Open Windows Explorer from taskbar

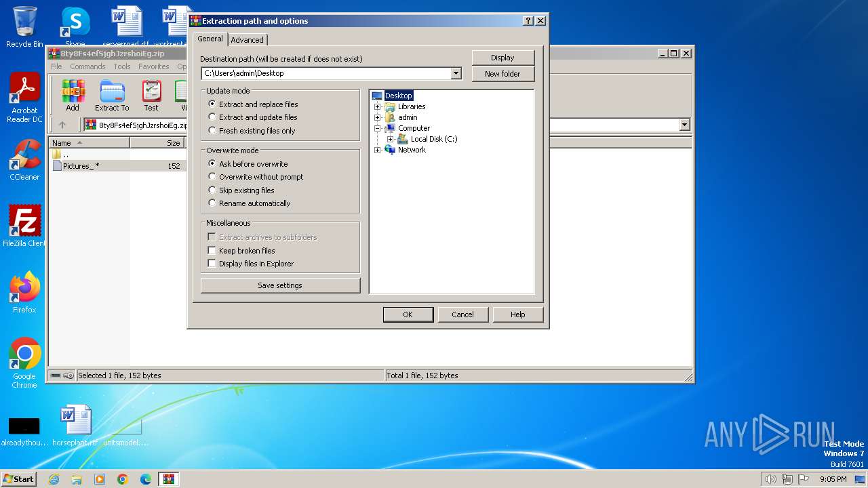[x=77, y=479]
